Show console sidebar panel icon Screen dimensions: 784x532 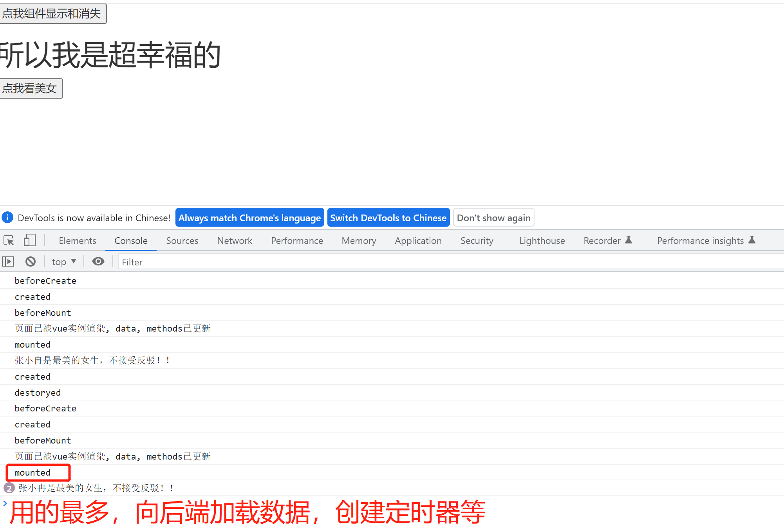[8, 261]
